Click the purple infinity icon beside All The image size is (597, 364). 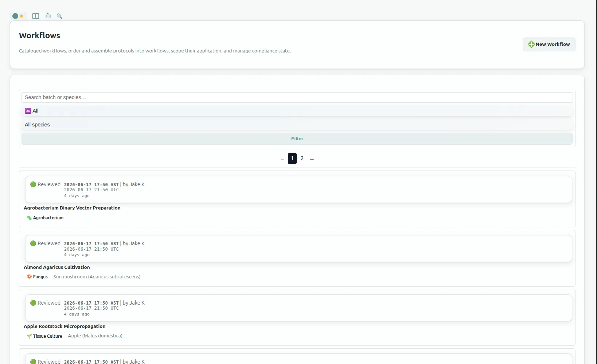(28, 111)
